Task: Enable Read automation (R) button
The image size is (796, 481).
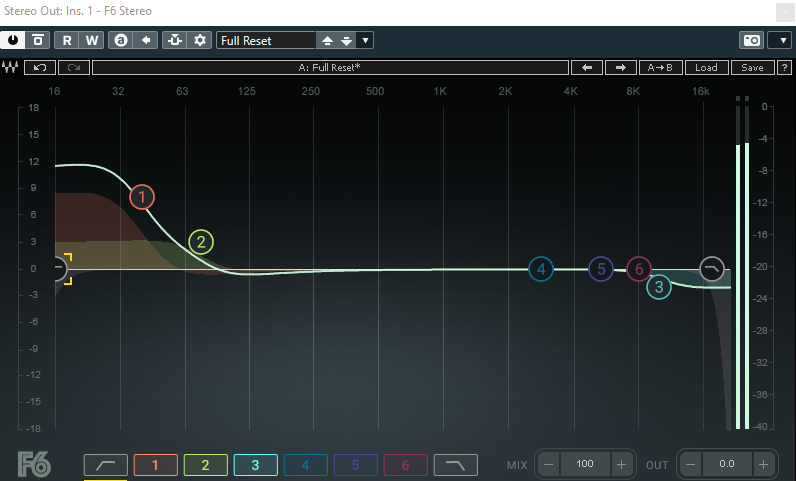Action: tap(67, 40)
